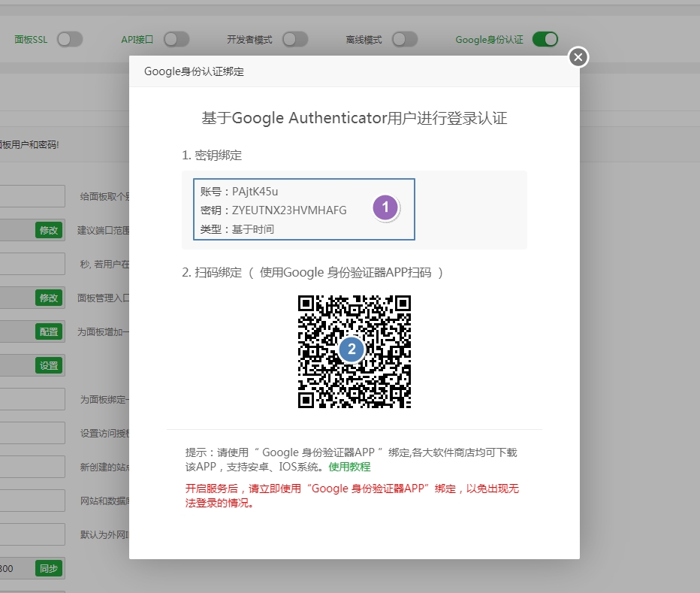Click the 修改 button beside 建议端口范围
This screenshot has height=593, width=700.
click(49, 230)
